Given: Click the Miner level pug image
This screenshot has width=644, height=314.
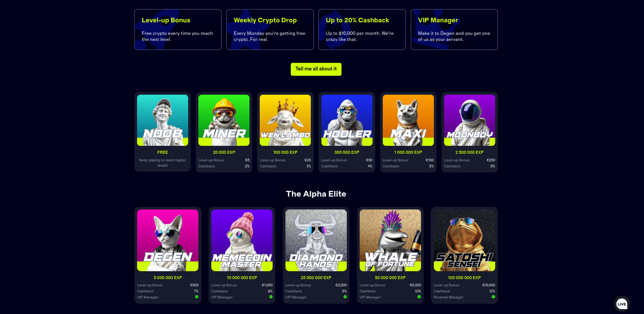Looking at the screenshot, I should click(x=224, y=120).
